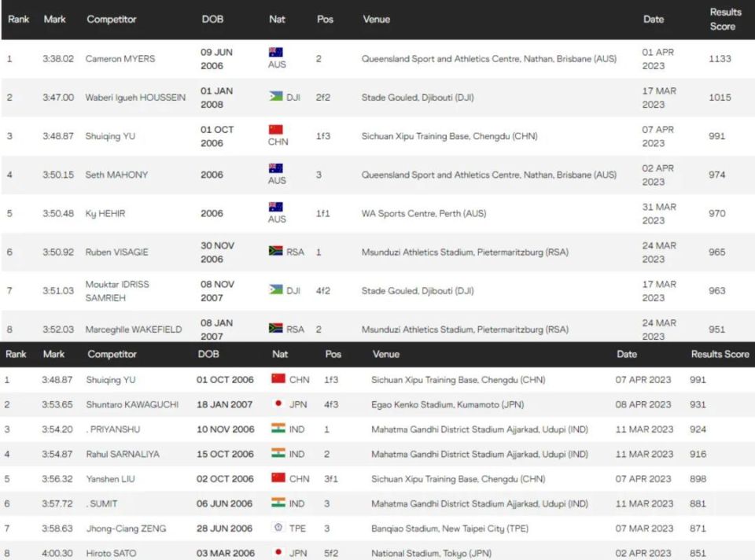Select the date 08 APR 2023
This screenshot has height=560, width=755.
(643, 404)
